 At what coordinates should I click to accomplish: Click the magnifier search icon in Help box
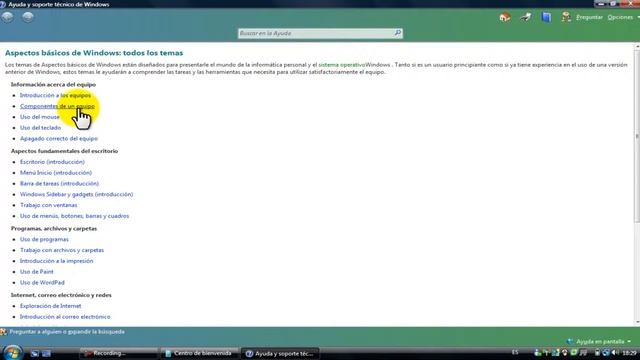pyautogui.click(x=398, y=33)
